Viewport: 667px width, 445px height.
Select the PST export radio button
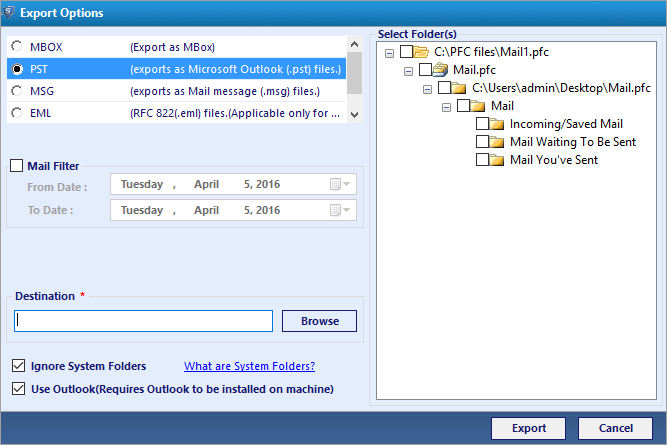tap(17, 69)
